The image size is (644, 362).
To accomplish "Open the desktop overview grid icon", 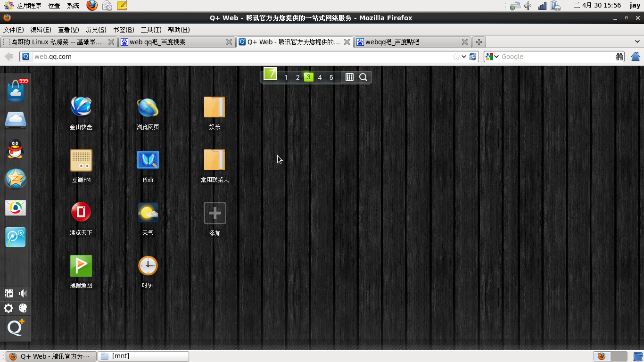I will coord(349,77).
